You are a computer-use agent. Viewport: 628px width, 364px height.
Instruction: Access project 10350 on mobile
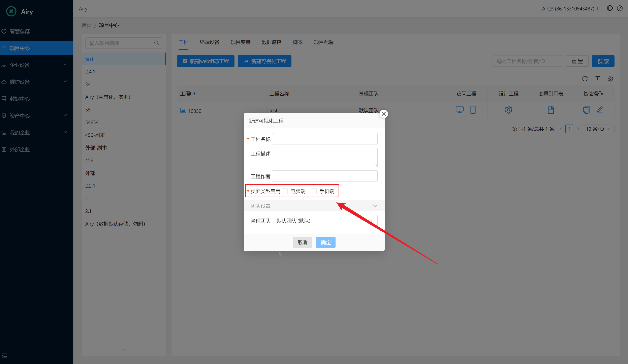(x=473, y=110)
